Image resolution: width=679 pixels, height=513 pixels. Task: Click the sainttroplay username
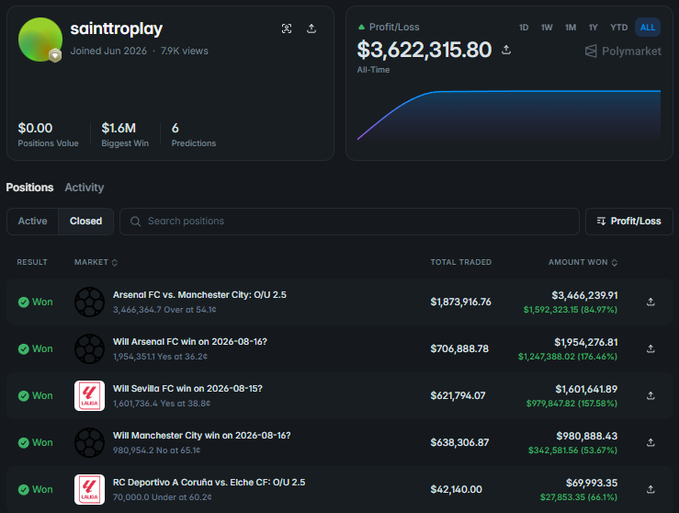[x=116, y=29]
